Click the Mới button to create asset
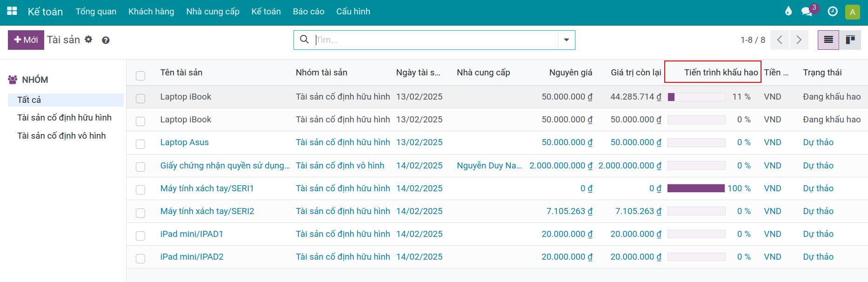The width and height of the screenshot is (868, 282). (x=26, y=40)
